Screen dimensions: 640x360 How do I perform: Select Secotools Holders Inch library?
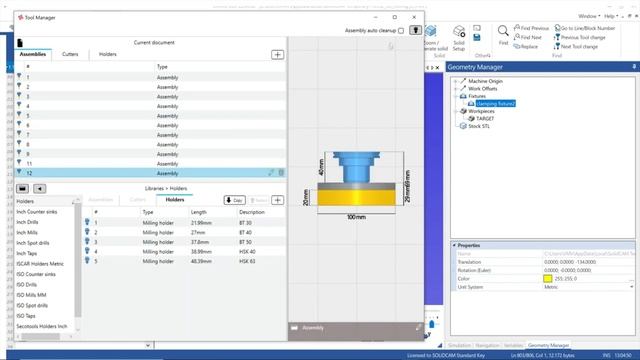tap(42, 326)
